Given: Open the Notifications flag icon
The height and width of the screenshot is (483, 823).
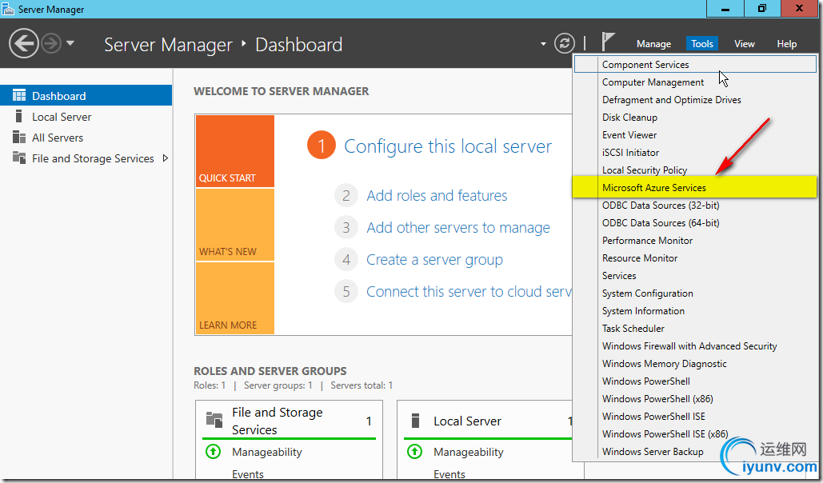Looking at the screenshot, I should point(607,41).
